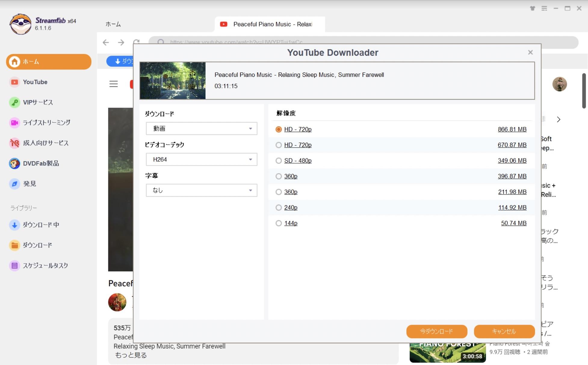Click the YouTube account avatar
The height and width of the screenshot is (365, 588).
coord(559,84)
